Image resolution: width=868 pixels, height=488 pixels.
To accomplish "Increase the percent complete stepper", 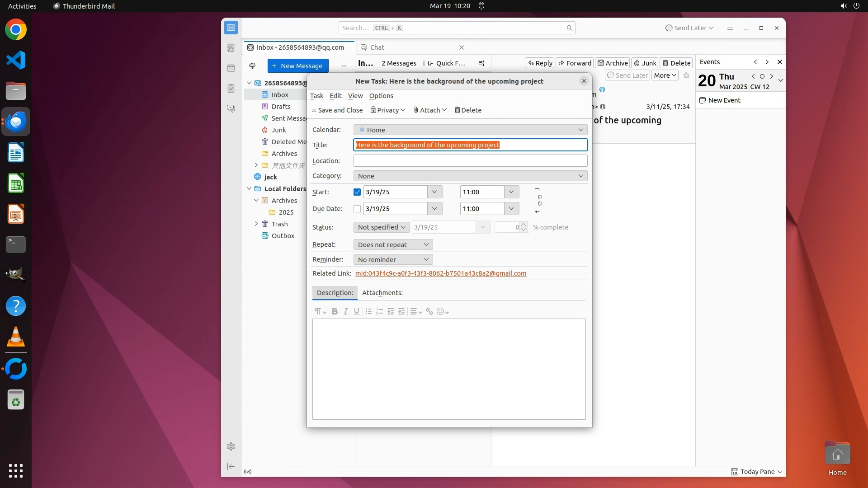I will click(x=524, y=225).
